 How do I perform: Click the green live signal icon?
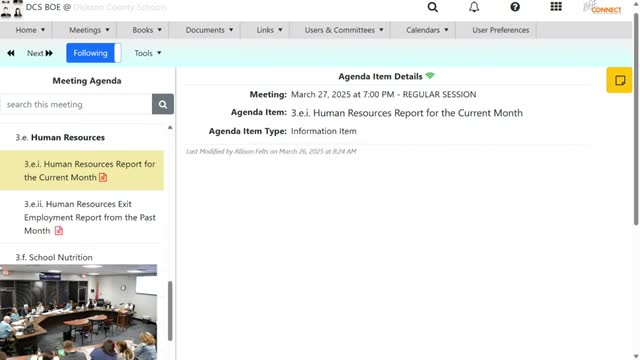(430, 76)
